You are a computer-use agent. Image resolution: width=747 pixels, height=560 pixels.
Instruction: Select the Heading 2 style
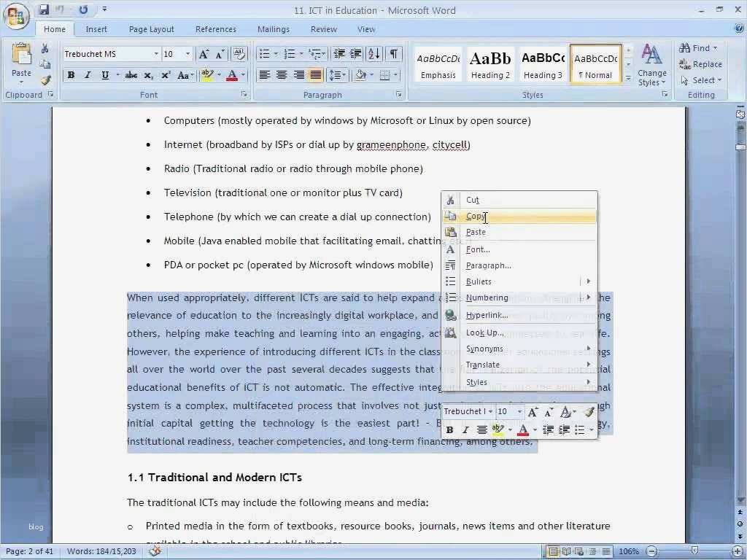point(489,63)
